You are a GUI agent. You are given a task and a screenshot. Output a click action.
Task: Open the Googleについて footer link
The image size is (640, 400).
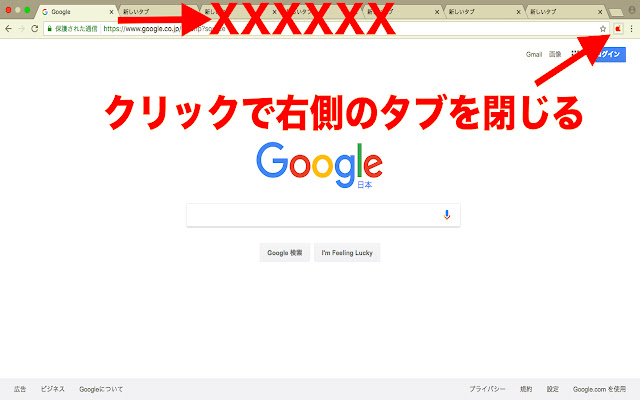tap(101, 389)
